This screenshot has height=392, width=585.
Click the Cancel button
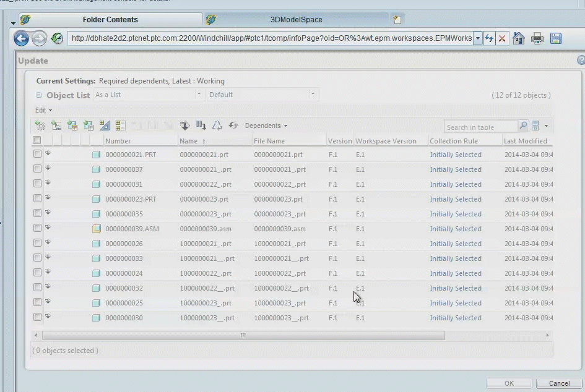click(x=558, y=383)
